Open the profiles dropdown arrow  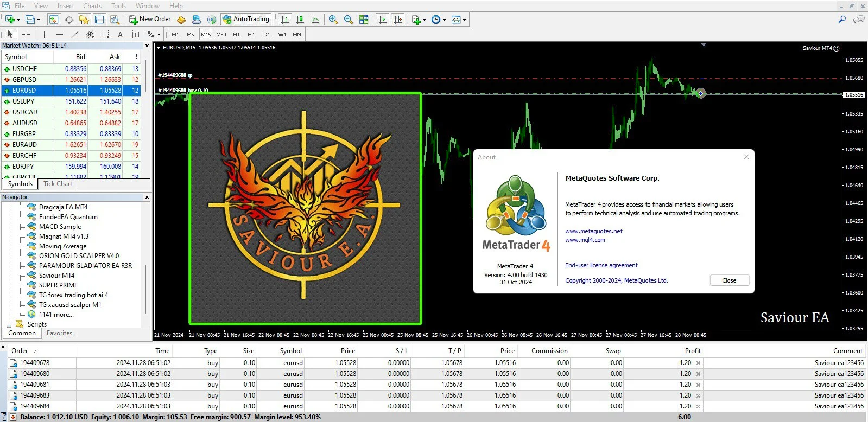coord(39,20)
